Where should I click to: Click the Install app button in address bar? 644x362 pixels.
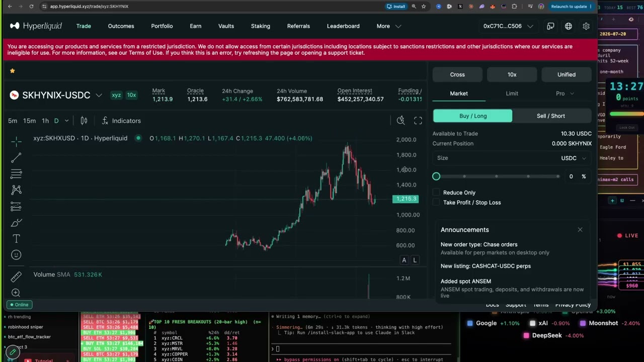coord(396,7)
